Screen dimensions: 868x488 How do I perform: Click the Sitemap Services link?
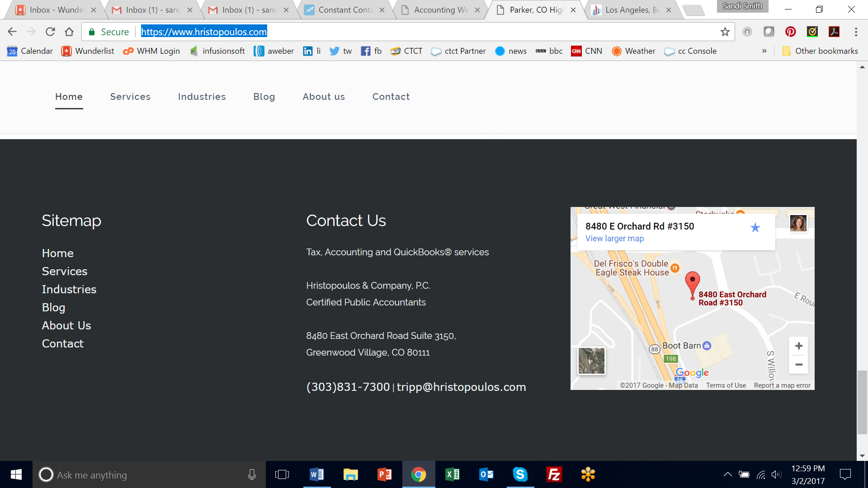click(x=65, y=271)
